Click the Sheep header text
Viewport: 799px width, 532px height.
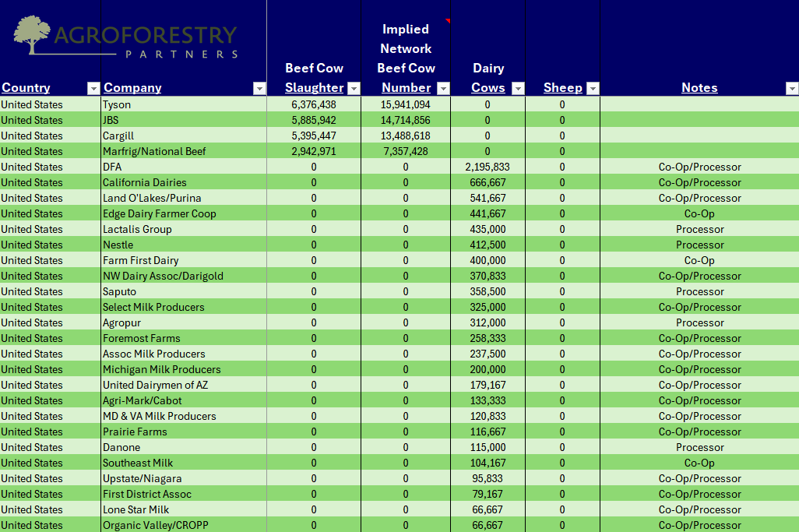[x=562, y=88]
